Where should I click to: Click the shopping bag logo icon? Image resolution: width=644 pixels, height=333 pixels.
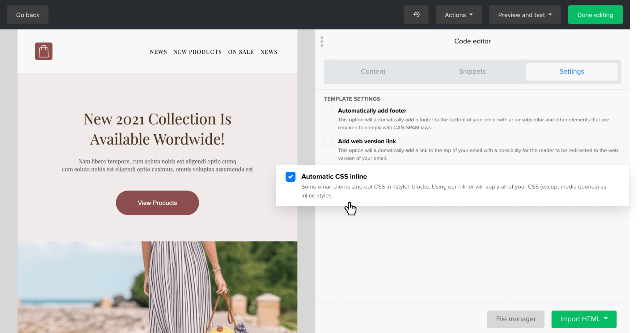(44, 51)
